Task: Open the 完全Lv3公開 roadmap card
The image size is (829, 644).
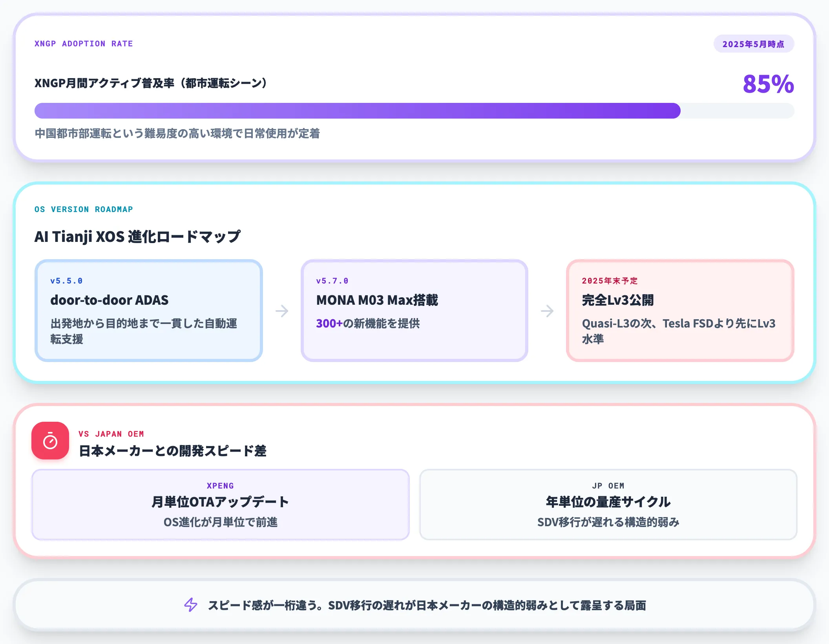Action: (x=680, y=310)
